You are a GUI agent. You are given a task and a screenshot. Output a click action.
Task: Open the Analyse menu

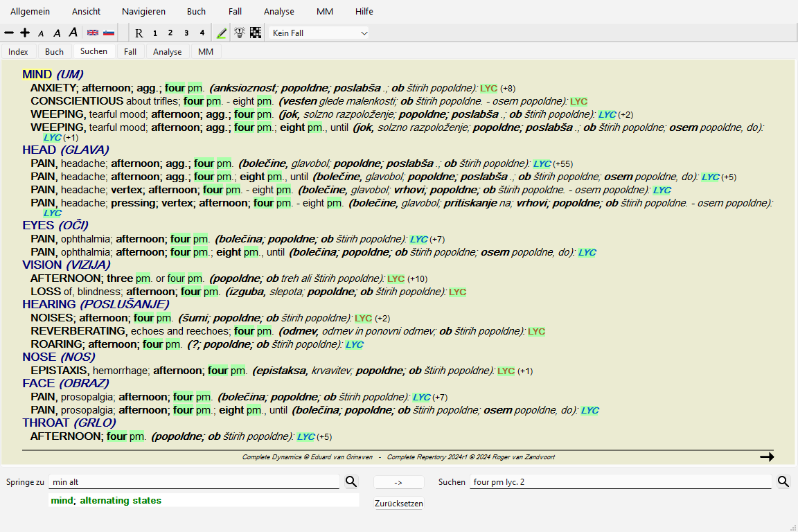[x=278, y=12]
